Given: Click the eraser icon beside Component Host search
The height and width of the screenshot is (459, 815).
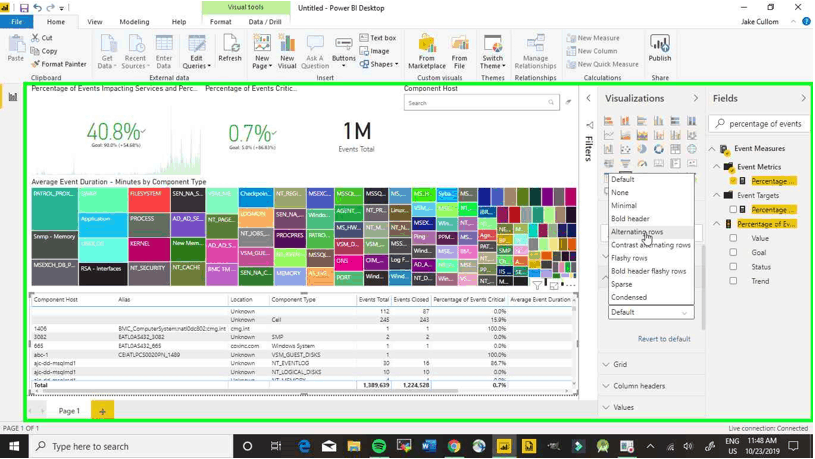Looking at the screenshot, I should [x=568, y=102].
